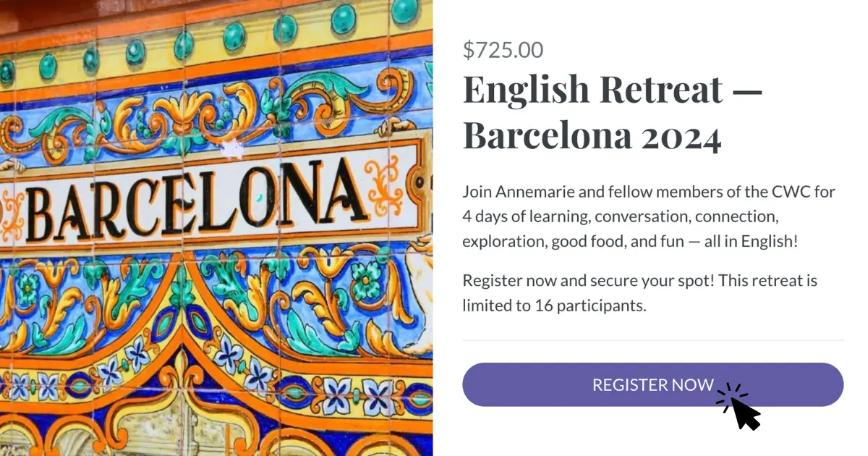This screenshot has width=868, height=456.
Task: Click the Barcelona 2024 heading line
Action: [592, 135]
